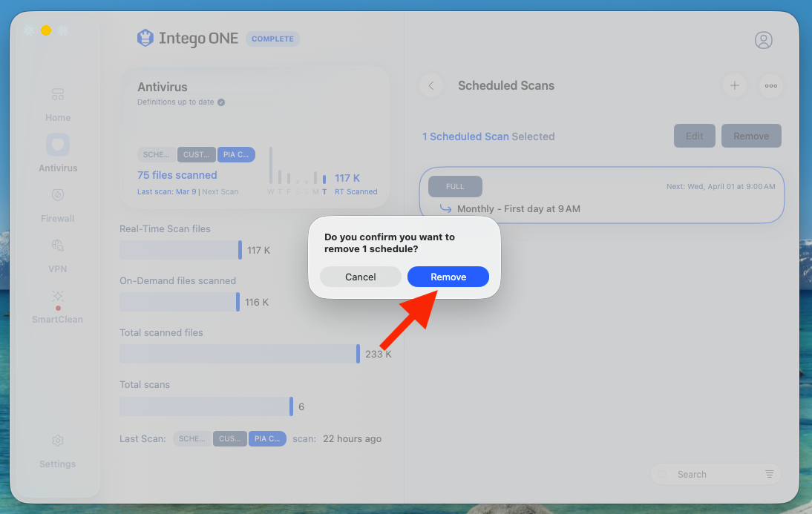Open Settings gear in sidebar
The height and width of the screenshot is (514, 812).
click(58, 441)
